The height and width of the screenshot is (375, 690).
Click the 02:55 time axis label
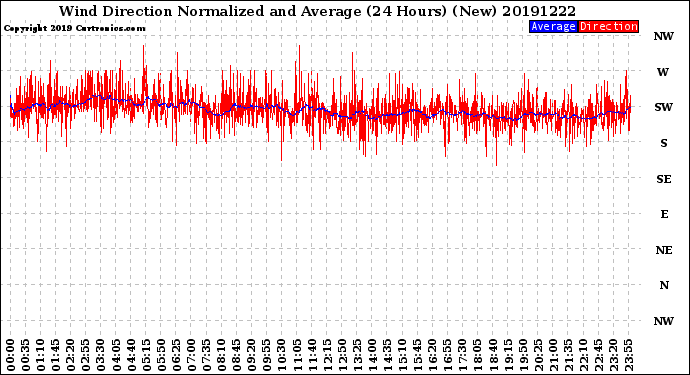pyautogui.click(x=86, y=355)
